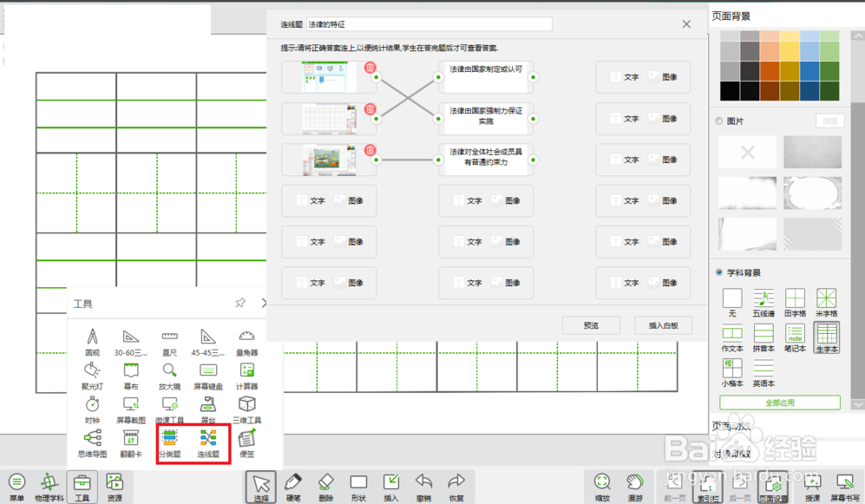This screenshot has height=504, width=865.
Task: Activate the 放大镜 magnifier tool
Action: coord(169,376)
